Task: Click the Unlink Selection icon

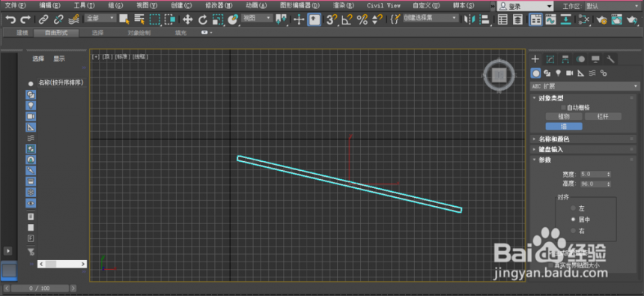Action: pos(58,19)
